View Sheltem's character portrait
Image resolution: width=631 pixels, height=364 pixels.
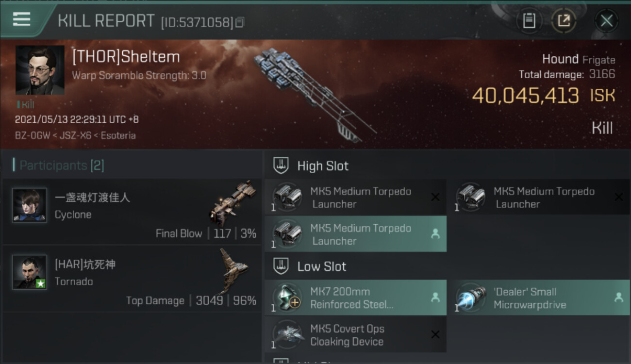tap(40, 70)
